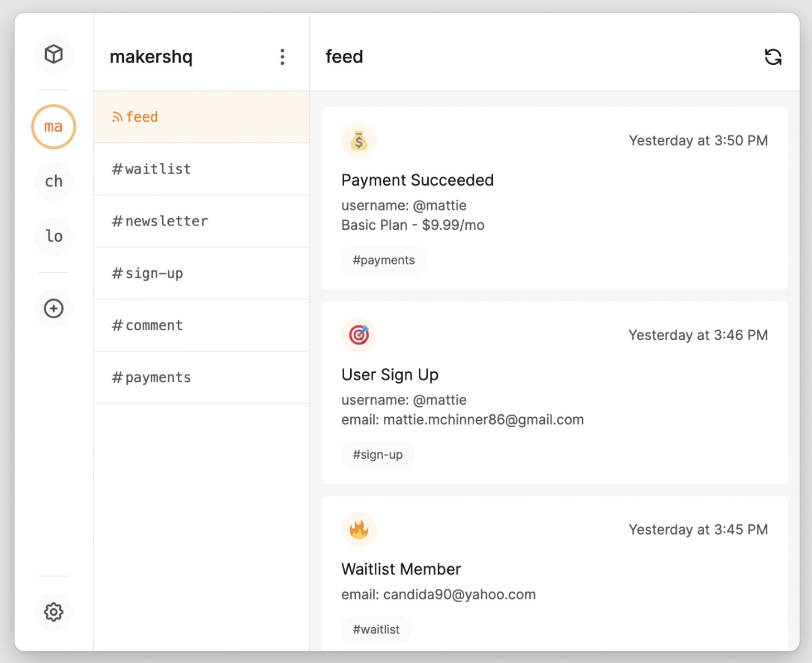Open the #waitlist channel
This screenshot has width=812, height=663.
pyautogui.click(x=201, y=169)
